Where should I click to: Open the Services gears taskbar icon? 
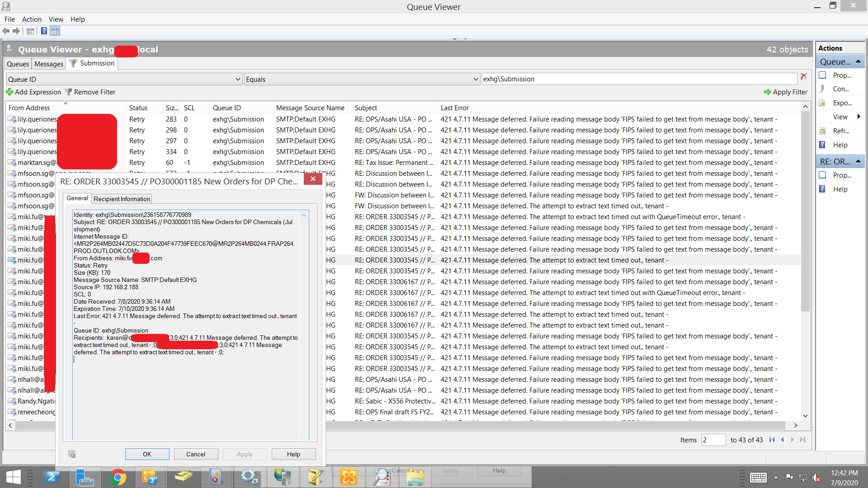click(249, 477)
